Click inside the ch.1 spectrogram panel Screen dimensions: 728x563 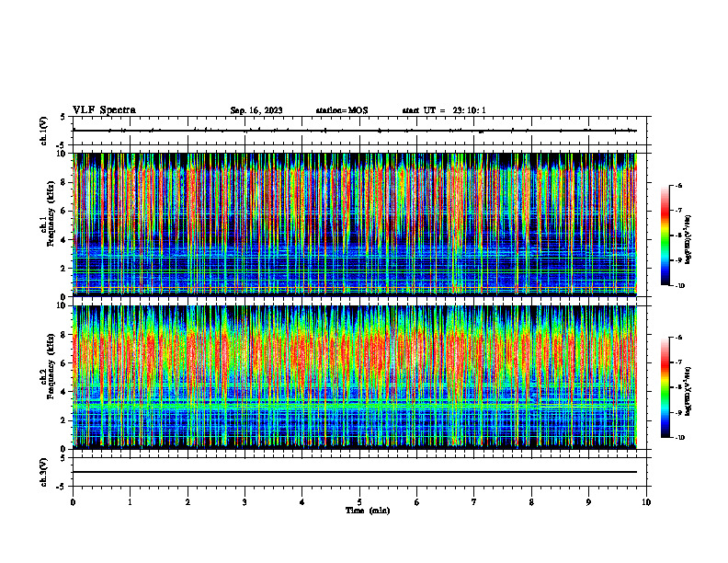tap(355, 224)
